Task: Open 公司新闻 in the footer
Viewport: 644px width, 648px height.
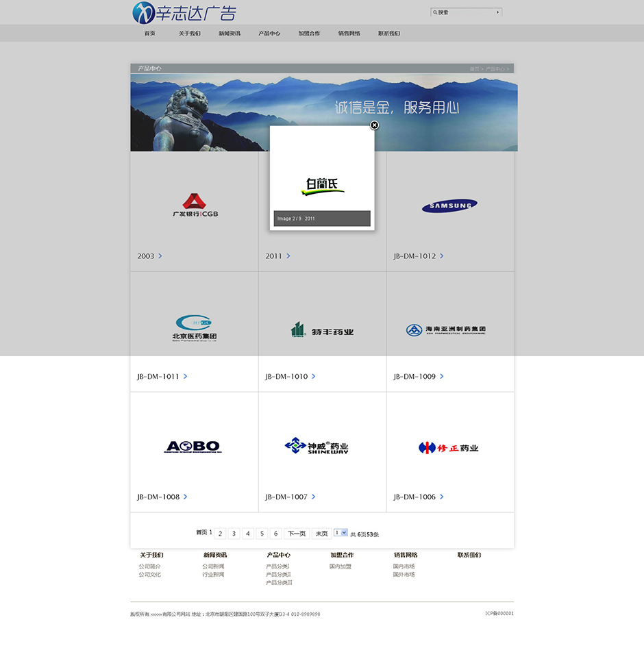Action: coord(213,566)
